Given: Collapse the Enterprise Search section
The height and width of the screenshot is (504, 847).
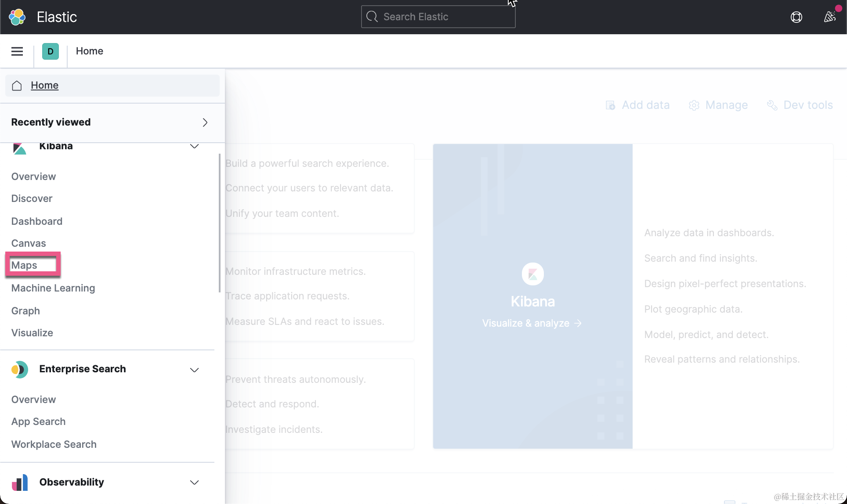Looking at the screenshot, I should click(x=194, y=370).
